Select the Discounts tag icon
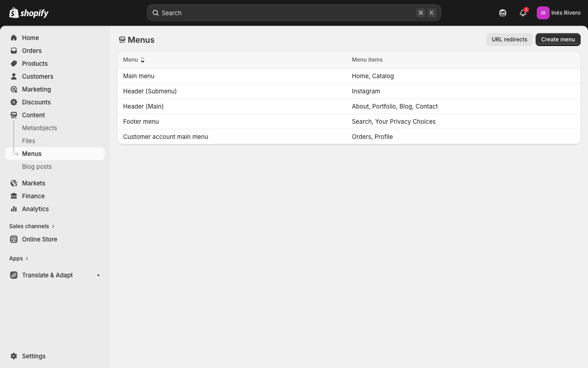 pyautogui.click(x=14, y=102)
